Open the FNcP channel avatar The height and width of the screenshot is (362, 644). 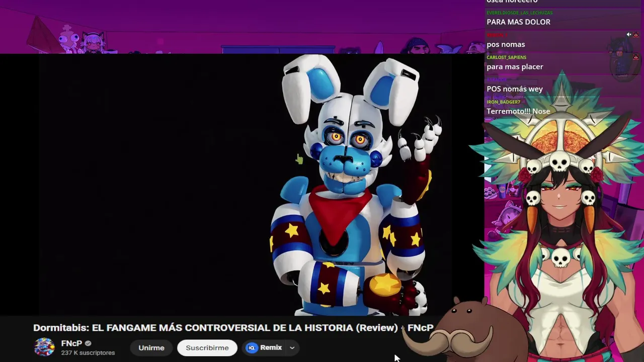click(x=44, y=347)
